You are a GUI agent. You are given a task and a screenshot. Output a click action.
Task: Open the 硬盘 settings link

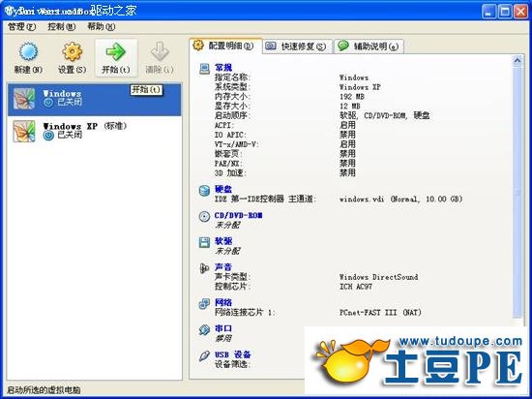pyautogui.click(x=223, y=190)
